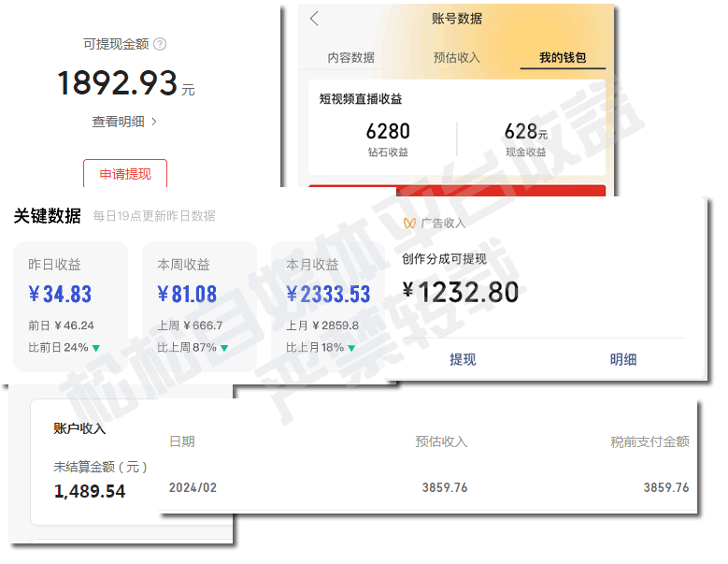Click the 税前支付金额 column header

click(x=649, y=441)
